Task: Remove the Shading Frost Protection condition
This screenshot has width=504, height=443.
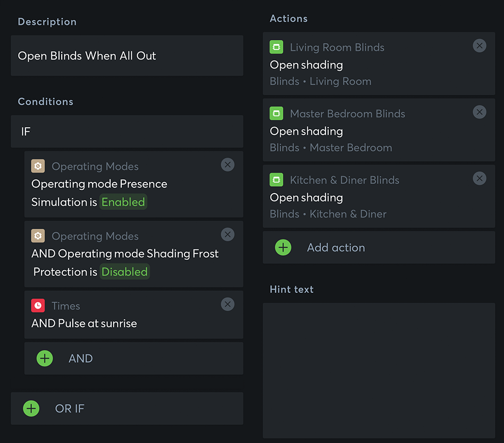Action: pos(228,235)
